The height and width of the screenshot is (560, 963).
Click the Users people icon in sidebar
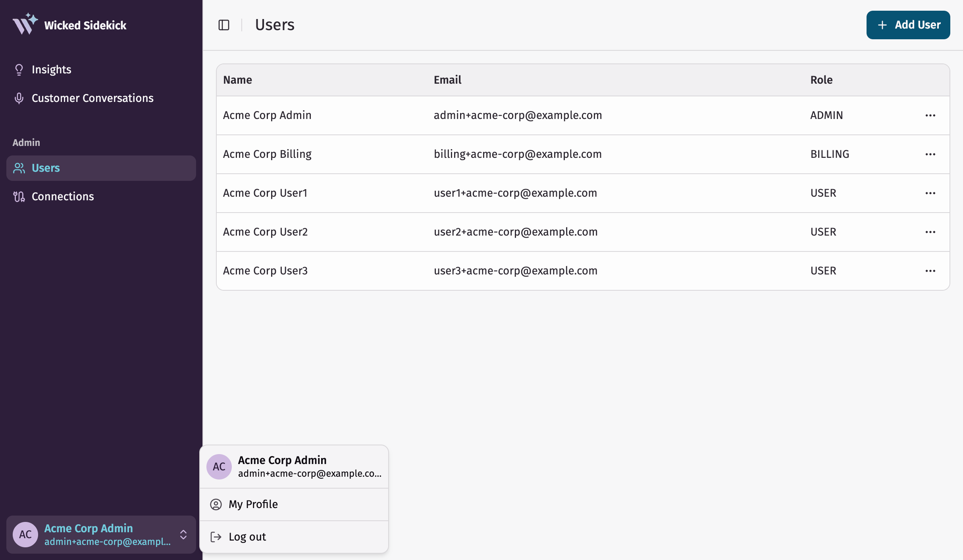pyautogui.click(x=19, y=168)
